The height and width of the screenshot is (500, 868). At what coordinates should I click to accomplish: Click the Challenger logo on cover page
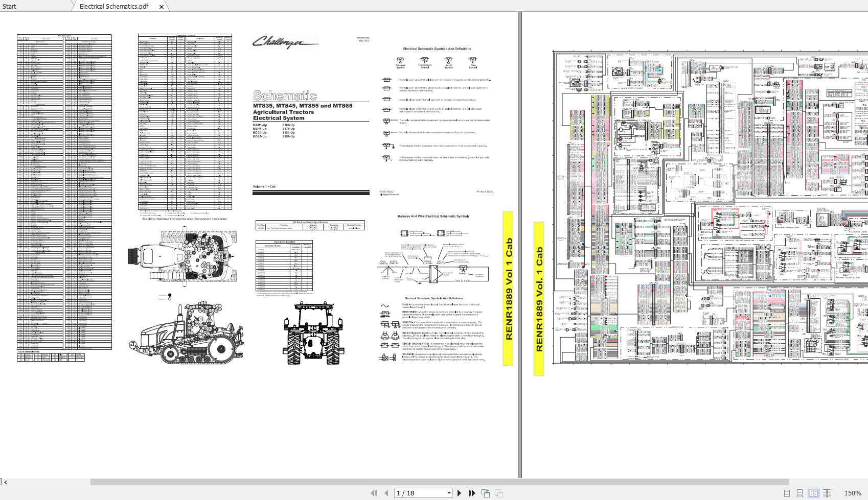284,42
